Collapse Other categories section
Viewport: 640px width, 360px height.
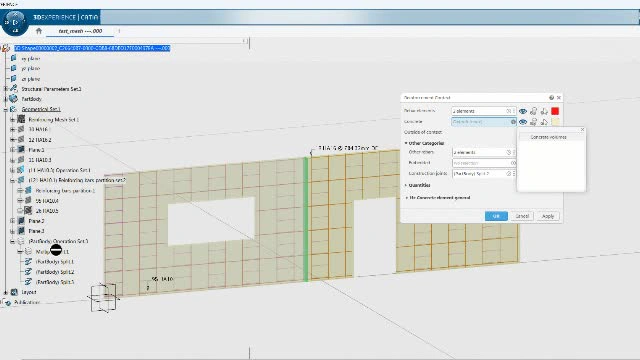coord(406,143)
